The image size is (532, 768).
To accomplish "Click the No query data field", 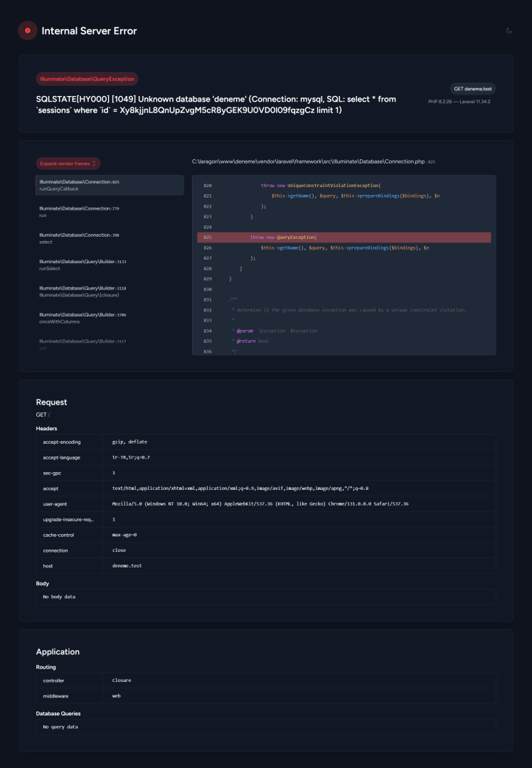I will (265, 727).
